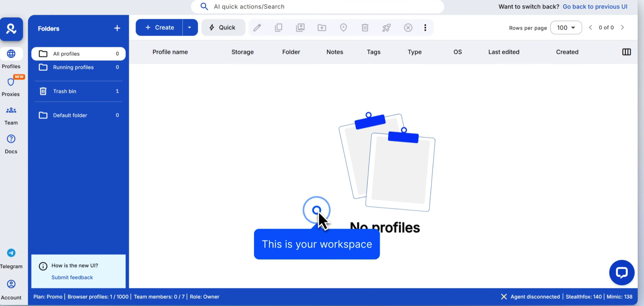This screenshot has width=644, height=306.
Task: Click Go back to previous UI link
Action: tap(595, 7)
